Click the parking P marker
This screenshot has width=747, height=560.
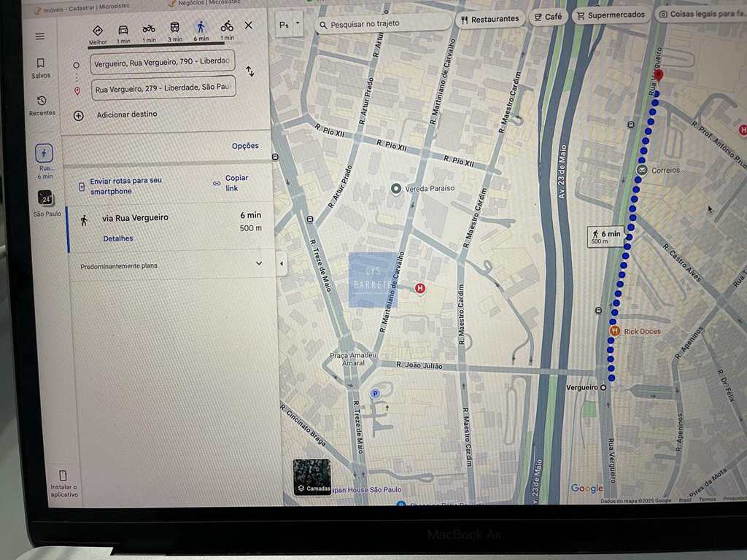click(x=376, y=393)
